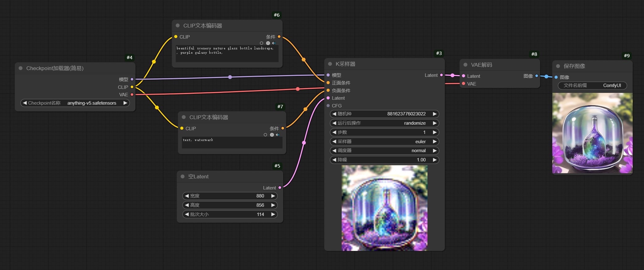Viewport: 644px width, 270px height.
Task: Click the small circle icon in node #7
Action: tap(265, 135)
